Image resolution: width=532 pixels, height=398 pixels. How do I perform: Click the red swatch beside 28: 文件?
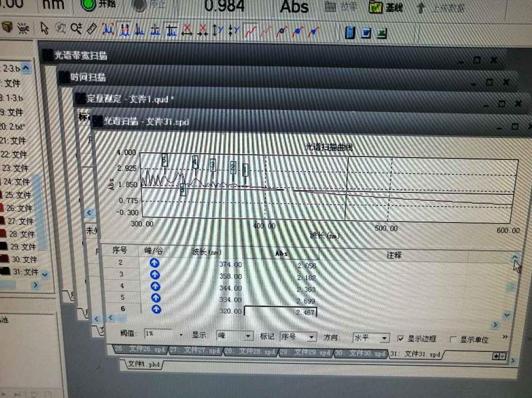tap(3, 233)
